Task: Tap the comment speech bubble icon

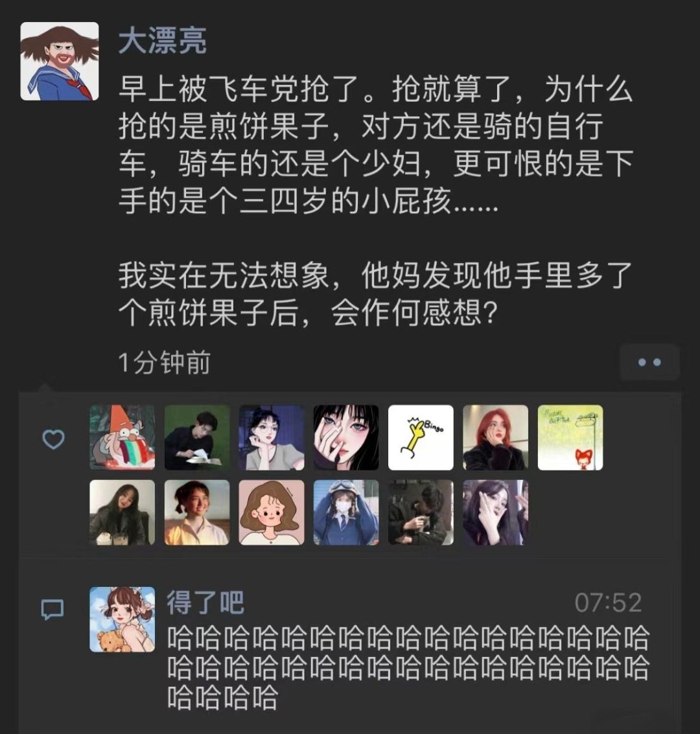Action: [52, 609]
